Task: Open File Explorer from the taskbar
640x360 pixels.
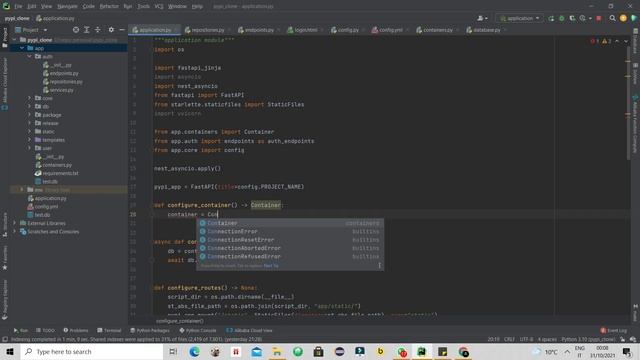Action: 277,351
